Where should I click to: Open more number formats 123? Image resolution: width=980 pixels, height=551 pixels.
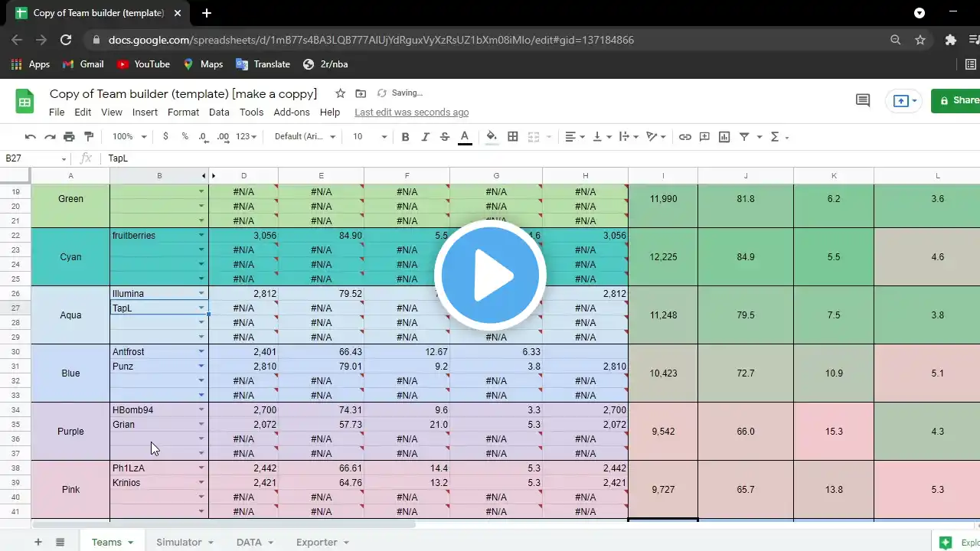(x=247, y=137)
